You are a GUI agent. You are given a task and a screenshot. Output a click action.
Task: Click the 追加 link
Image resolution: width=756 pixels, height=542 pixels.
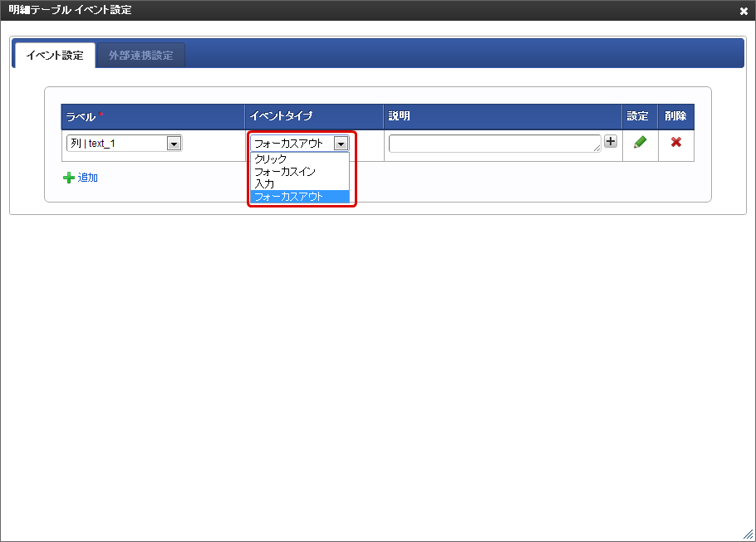coord(88,178)
